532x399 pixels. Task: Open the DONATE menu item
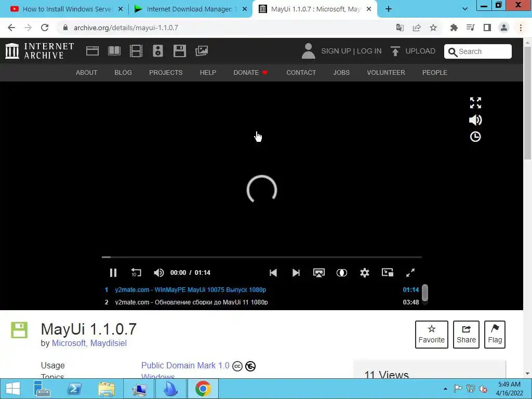click(x=250, y=73)
